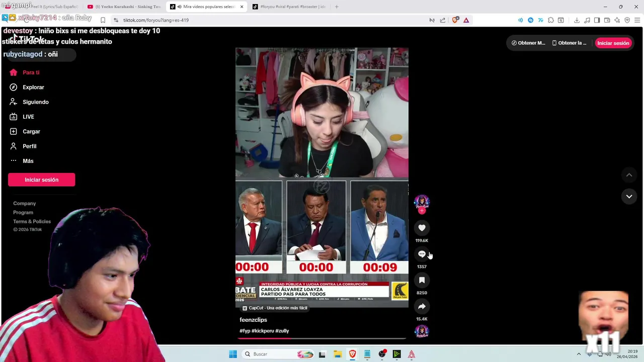644x362 pixels.
Task: Click the browser share page icon
Action: [x=443, y=20]
